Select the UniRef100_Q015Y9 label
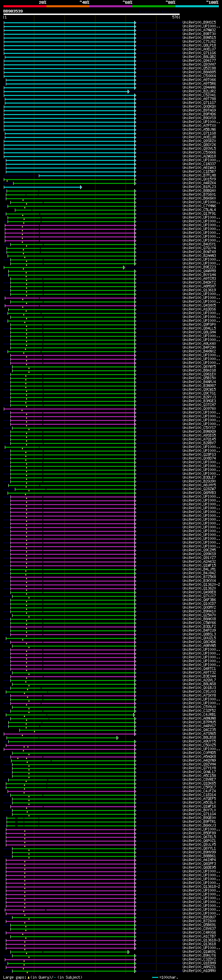 tap(199, 179)
